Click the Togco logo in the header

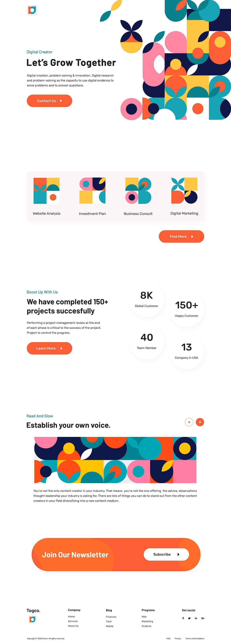(32, 10)
